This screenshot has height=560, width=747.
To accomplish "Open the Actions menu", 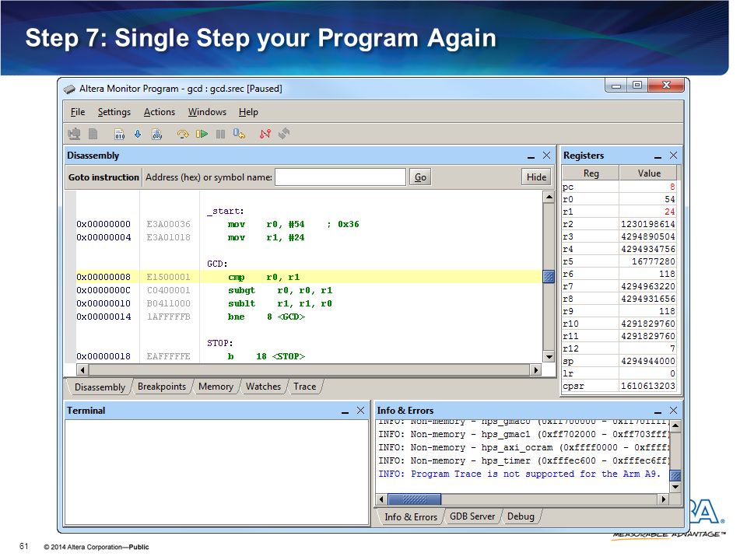I will [160, 112].
